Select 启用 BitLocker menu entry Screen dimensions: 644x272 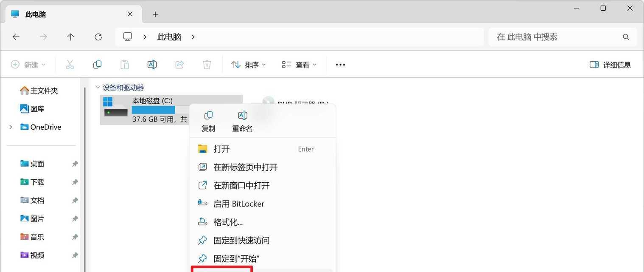(x=262, y=204)
